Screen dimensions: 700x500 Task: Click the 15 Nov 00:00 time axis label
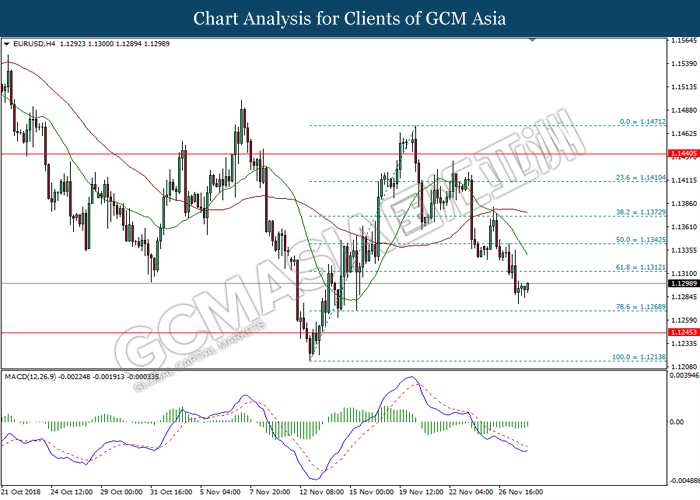coord(372,492)
